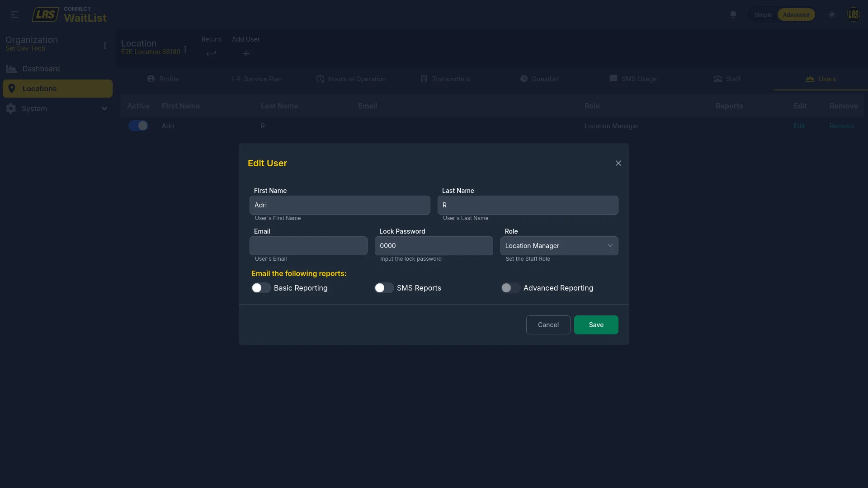Switch to Simple mode
This screenshot has height=488, width=868.
(763, 14)
